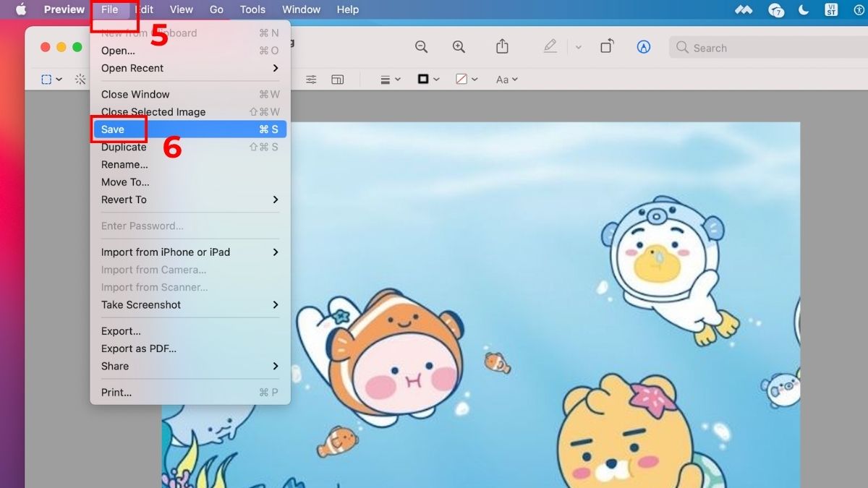The height and width of the screenshot is (488, 868).
Task: Click the thumbnails view panel icon
Action: (x=338, y=80)
